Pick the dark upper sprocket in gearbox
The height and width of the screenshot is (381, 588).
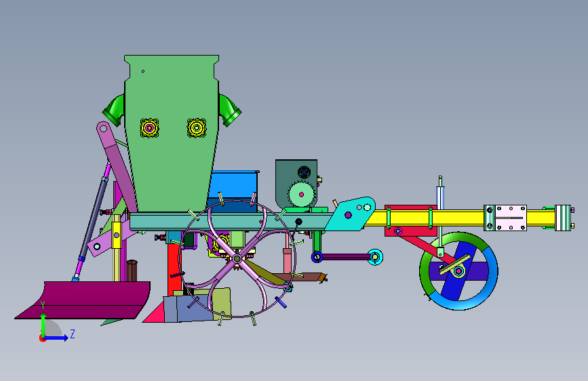click(304, 172)
